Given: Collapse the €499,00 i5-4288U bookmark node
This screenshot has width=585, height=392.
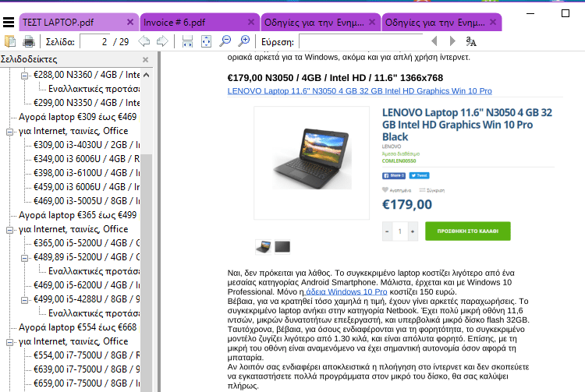Looking at the screenshot, I should [x=24, y=300].
